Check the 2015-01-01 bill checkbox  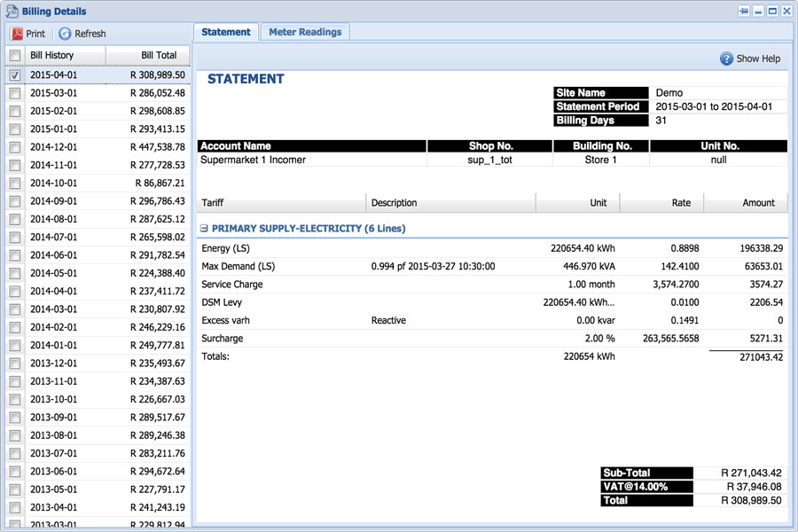pos(15,129)
